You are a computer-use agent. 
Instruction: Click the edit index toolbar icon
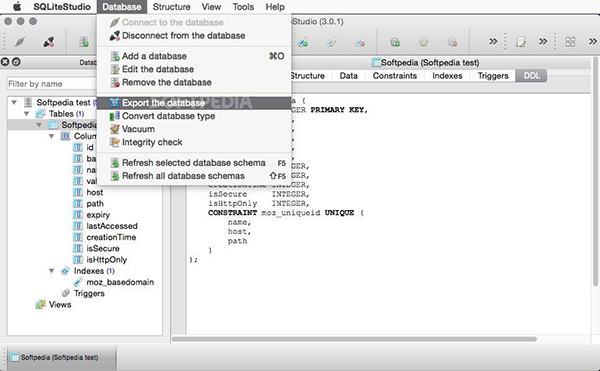pyautogui.click(x=331, y=42)
